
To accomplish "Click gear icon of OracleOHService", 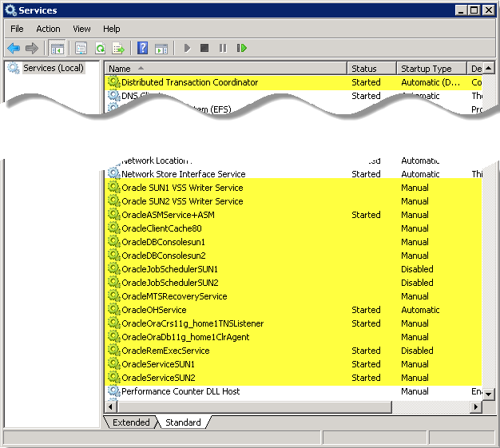I will pyautogui.click(x=113, y=309).
